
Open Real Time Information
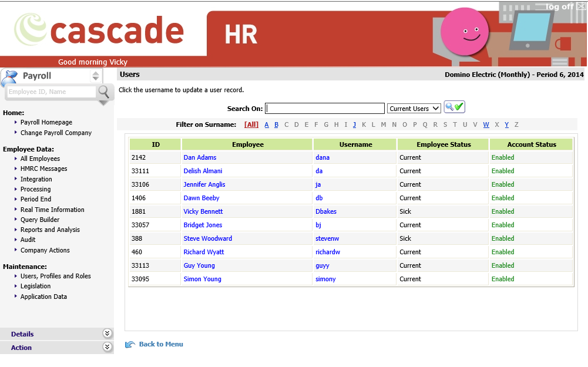[x=52, y=210]
